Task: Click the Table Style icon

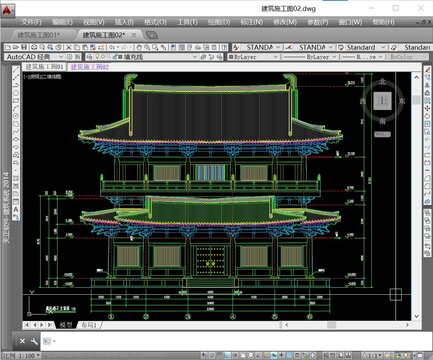Action: click(x=341, y=47)
